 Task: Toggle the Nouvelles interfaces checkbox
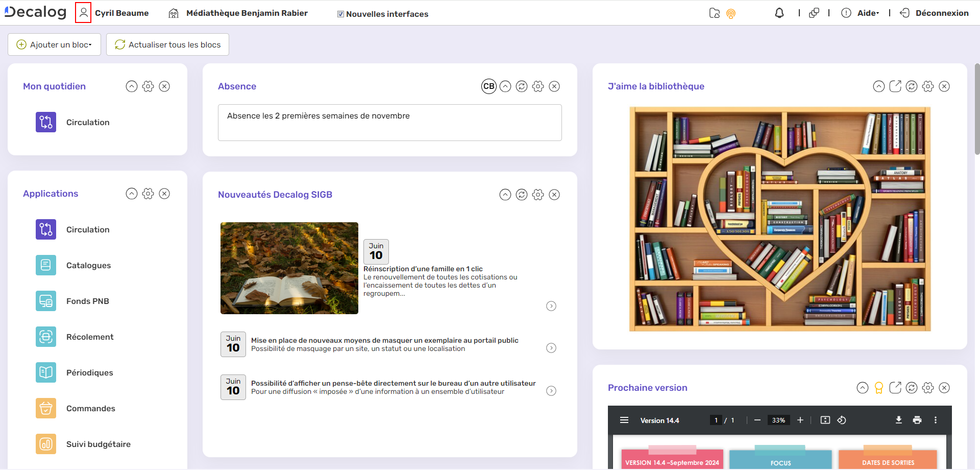340,14
